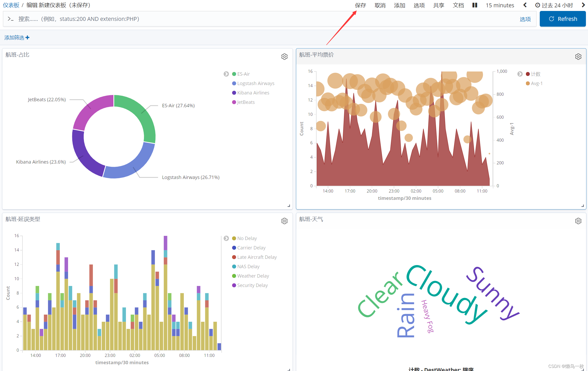Open the 过去 24 小时 time picker

click(554, 5)
